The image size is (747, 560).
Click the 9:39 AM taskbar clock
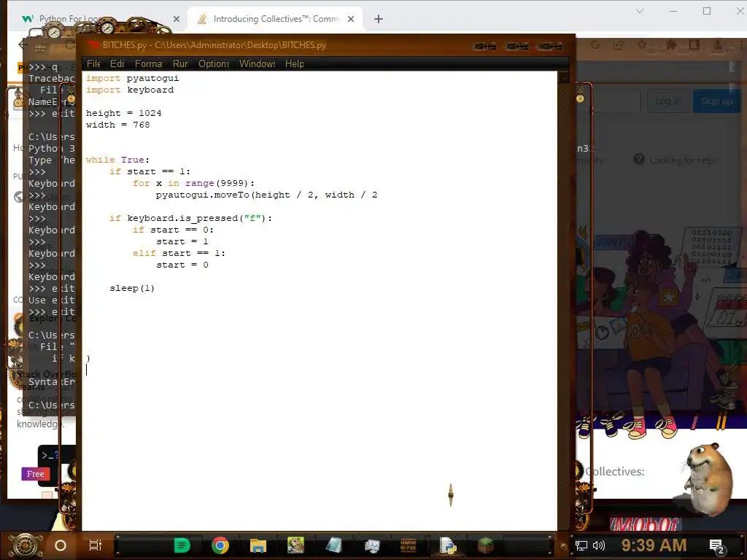tap(654, 545)
